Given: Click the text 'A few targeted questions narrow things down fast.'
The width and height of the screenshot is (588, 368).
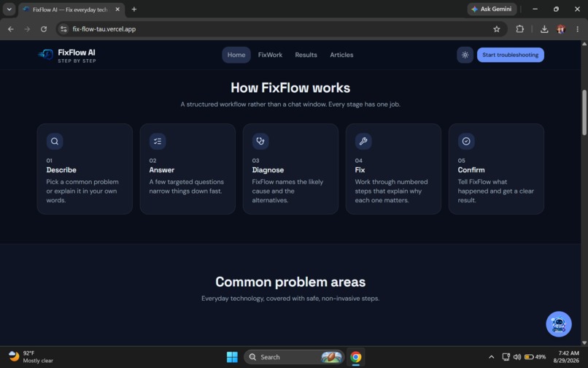Looking at the screenshot, I should pyautogui.click(x=186, y=186).
